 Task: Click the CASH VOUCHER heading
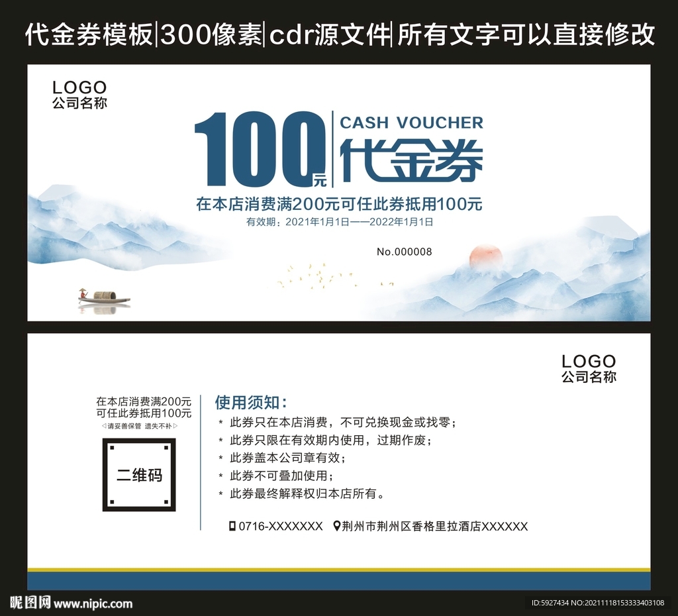coord(411,123)
